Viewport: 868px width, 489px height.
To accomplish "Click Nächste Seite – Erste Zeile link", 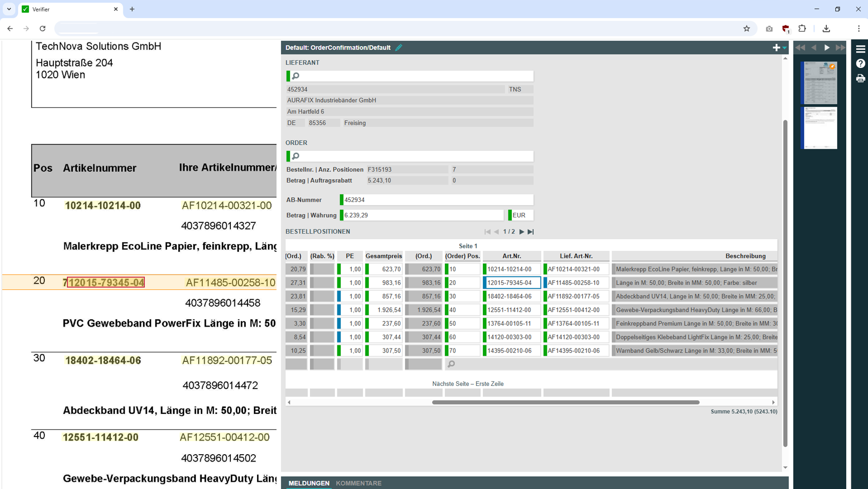I will [x=467, y=384].
